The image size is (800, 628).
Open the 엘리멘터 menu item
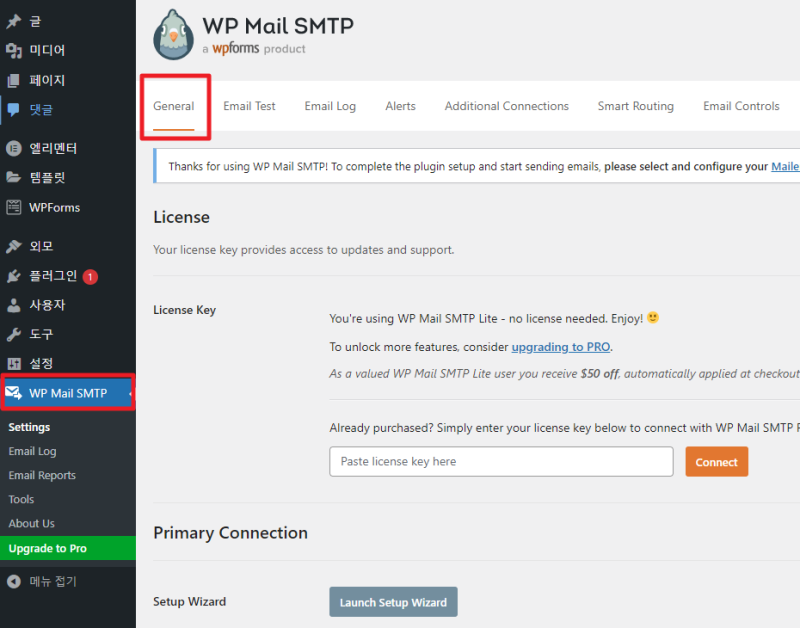(53, 148)
